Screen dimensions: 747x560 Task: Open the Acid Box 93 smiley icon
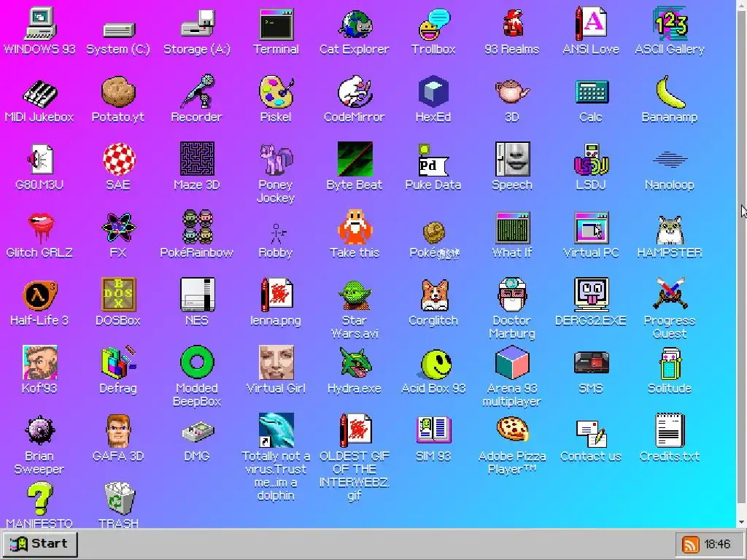(x=435, y=365)
